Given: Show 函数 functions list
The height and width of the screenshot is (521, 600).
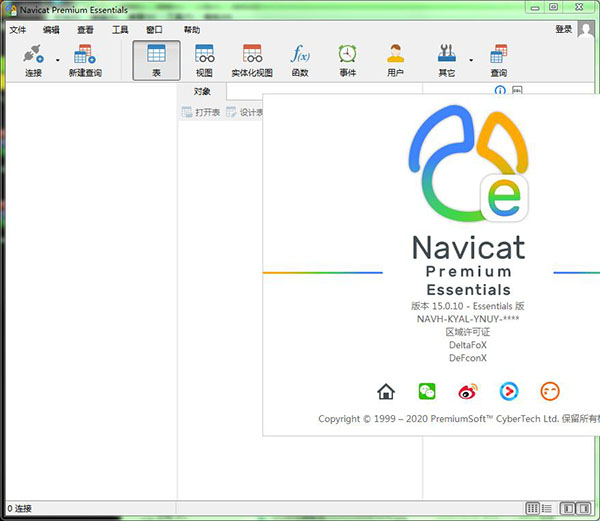Looking at the screenshot, I should [300, 61].
